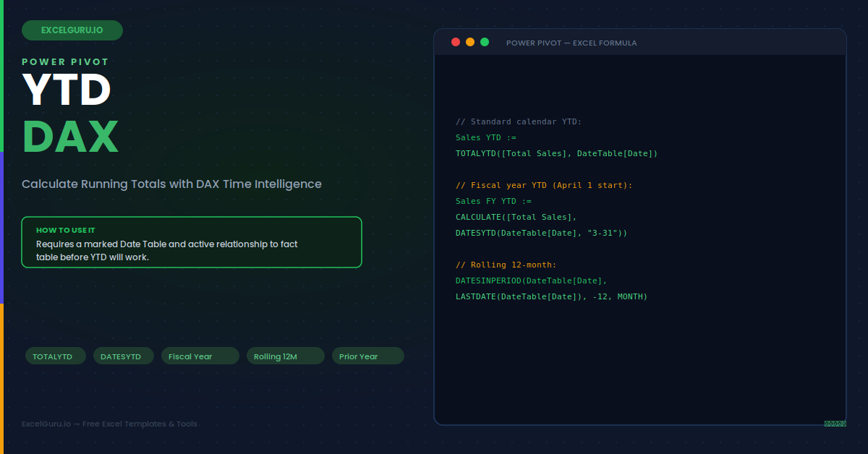868x454 pixels.
Task: Open the EXCELGURU.IO badge
Action: point(72,30)
